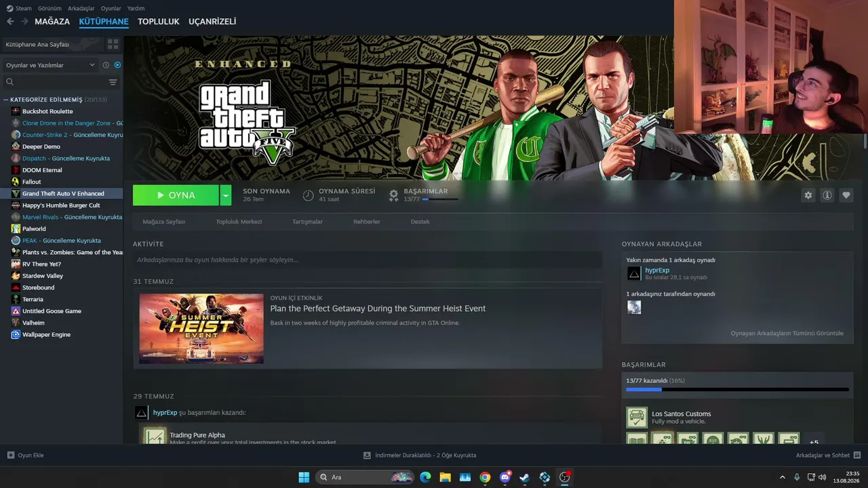Click the Storebound game icon

click(x=16, y=287)
